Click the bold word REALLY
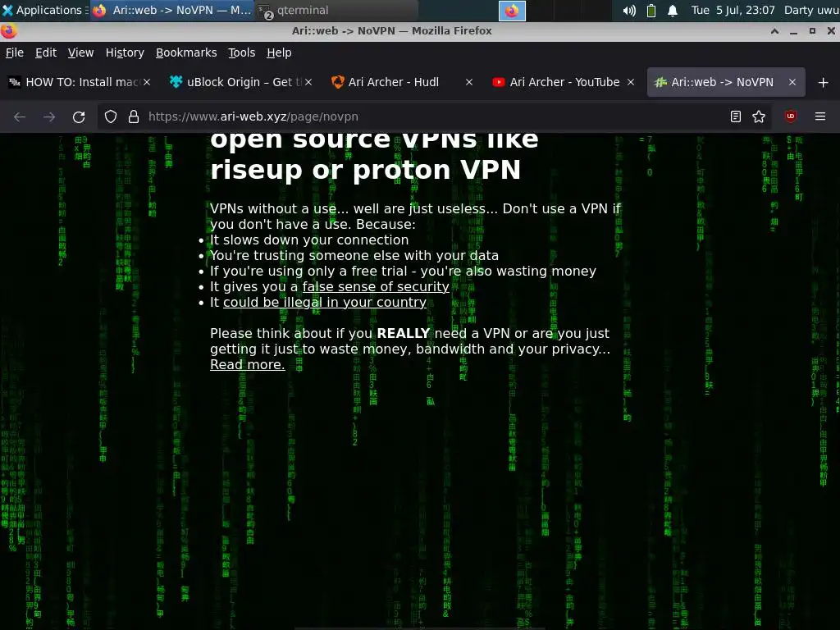 pos(404,333)
